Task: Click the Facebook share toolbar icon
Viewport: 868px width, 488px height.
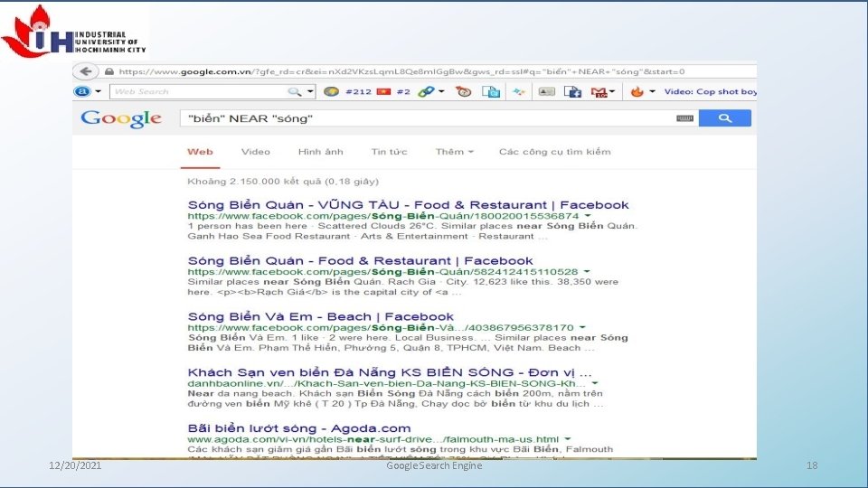Action: click(572, 92)
